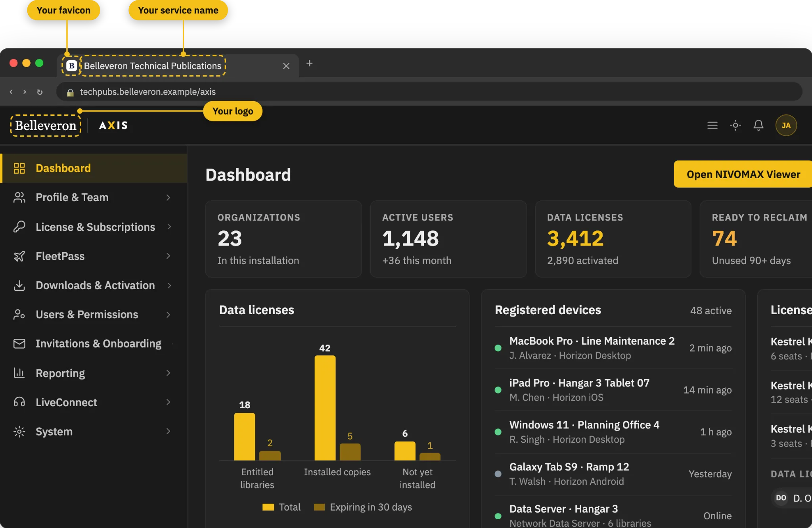Expand the Profile & Team chevron

pyautogui.click(x=169, y=198)
